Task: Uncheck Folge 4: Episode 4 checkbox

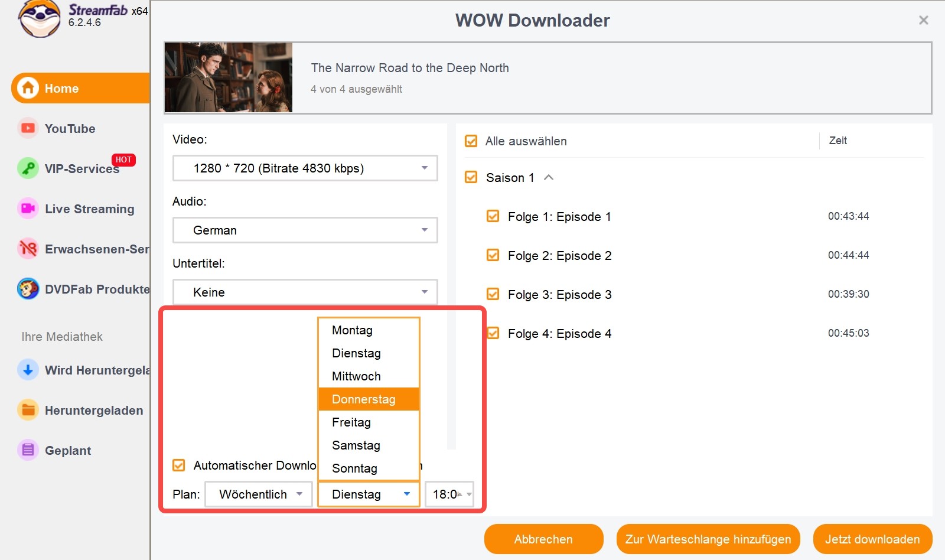Action: pyautogui.click(x=493, y=333)
